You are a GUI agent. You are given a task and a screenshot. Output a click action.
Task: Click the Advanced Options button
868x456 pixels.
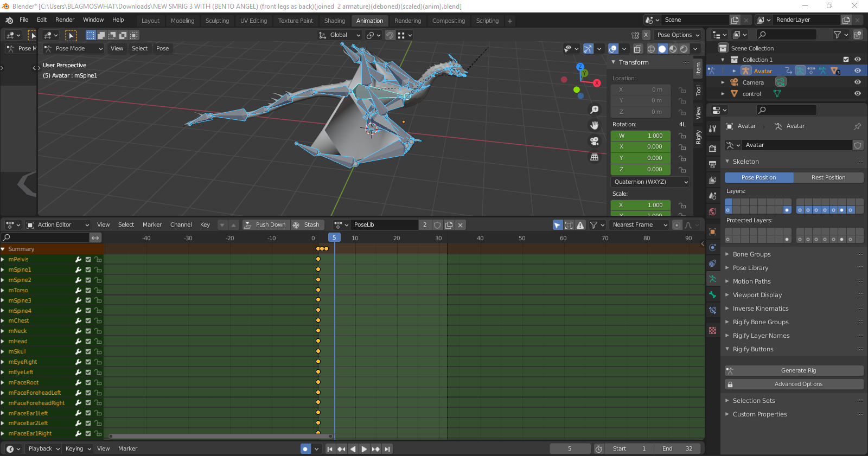point(794,384)
